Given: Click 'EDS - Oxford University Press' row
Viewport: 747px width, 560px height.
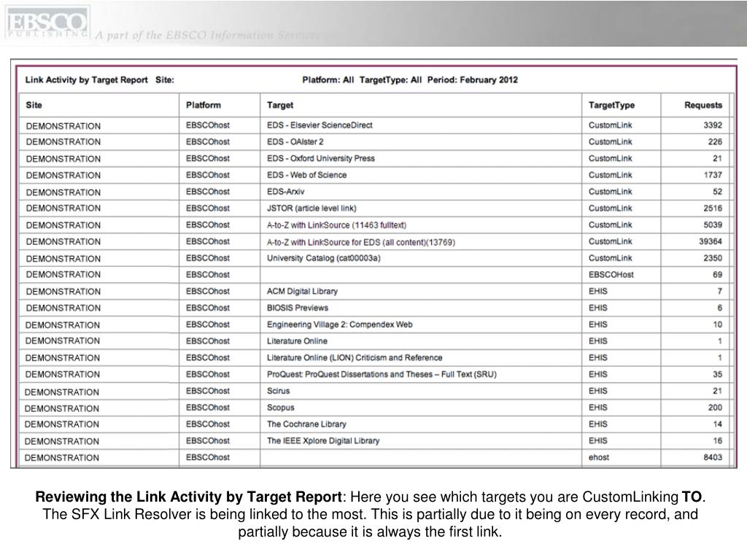Looking at the screenshot, I should click(374, 158).
